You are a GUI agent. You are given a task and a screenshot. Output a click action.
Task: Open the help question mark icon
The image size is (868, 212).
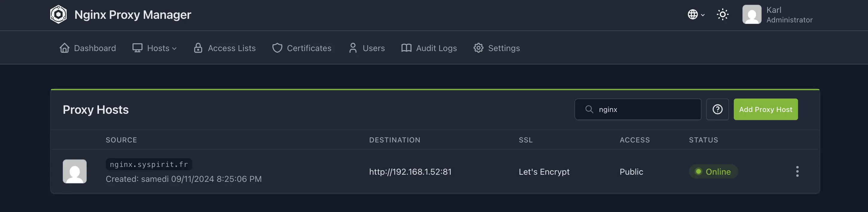coord(717,109)
